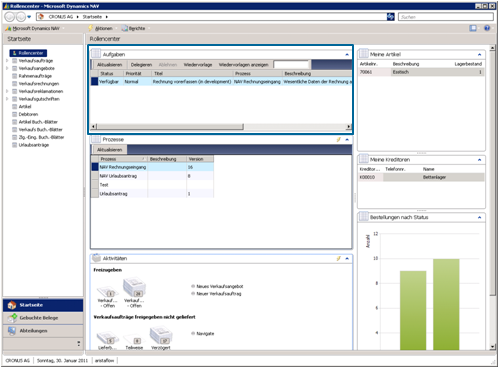Click Neuer Verkaufsauftrag link
499x368 pixels.
point(219,294)
